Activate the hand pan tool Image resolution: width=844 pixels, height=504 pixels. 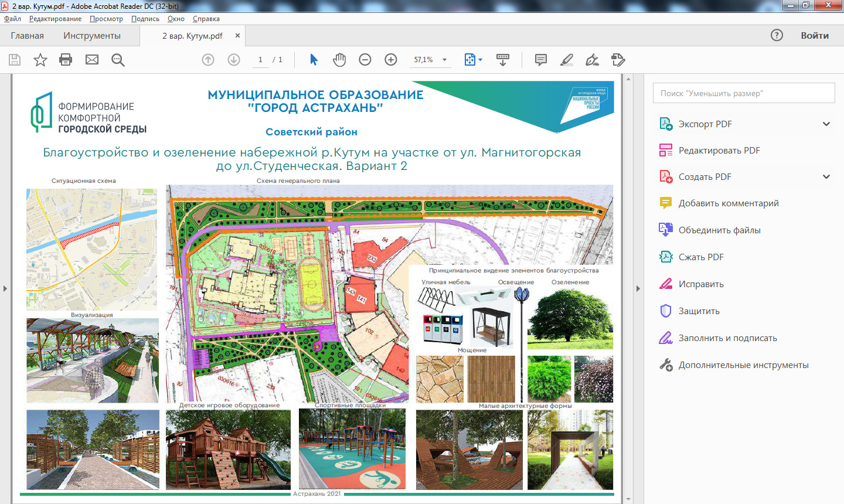tap(339, 60)
